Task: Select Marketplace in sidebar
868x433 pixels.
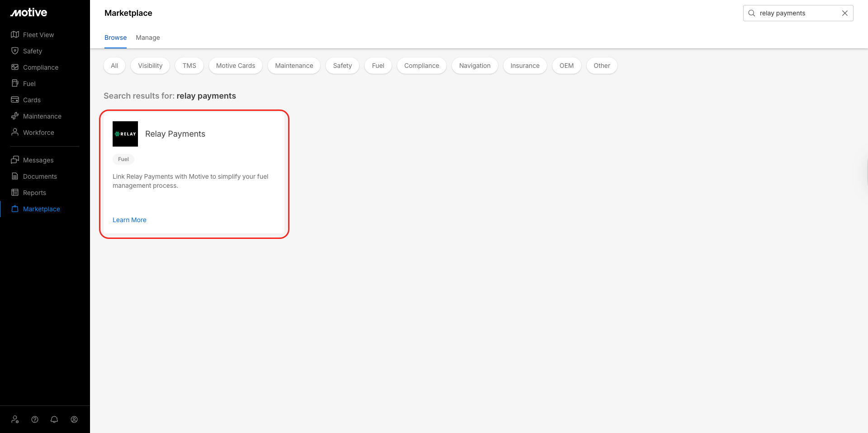Action: click(42, 209)
